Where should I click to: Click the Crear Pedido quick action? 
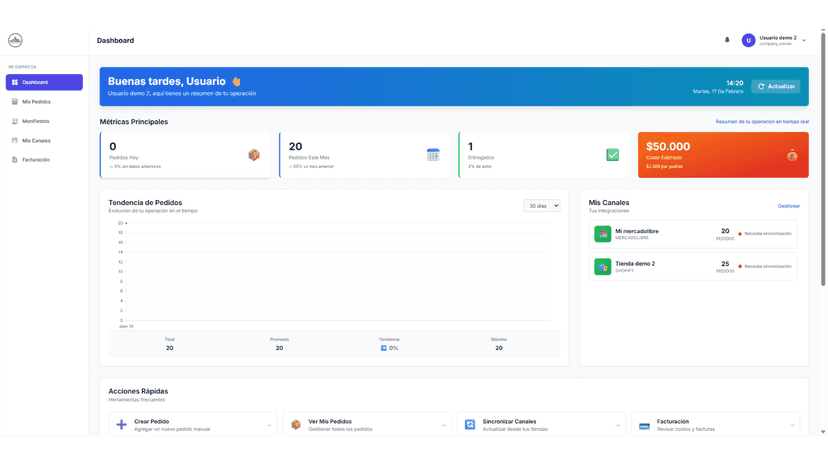[x=193, y=425]
